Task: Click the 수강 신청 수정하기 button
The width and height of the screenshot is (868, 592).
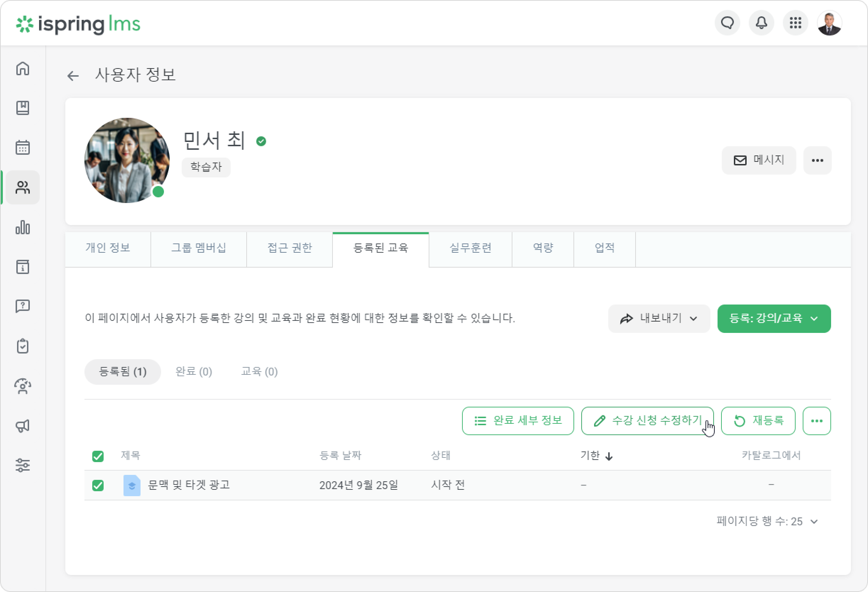Action: pyautogui.click(x=647, y=421)
